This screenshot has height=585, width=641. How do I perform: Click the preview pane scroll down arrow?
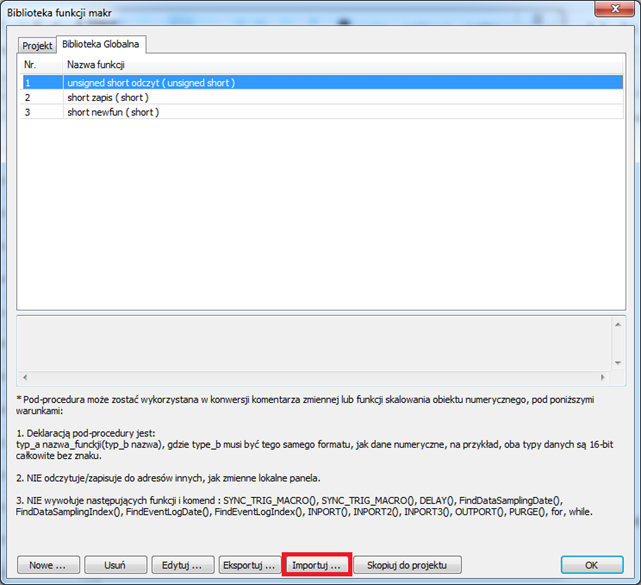point(618,363)
